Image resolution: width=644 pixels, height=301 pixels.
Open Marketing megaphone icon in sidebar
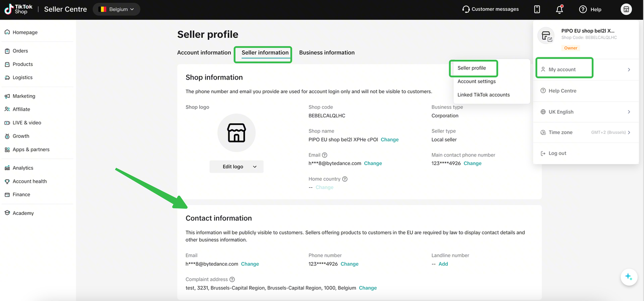tap(7, 96)
